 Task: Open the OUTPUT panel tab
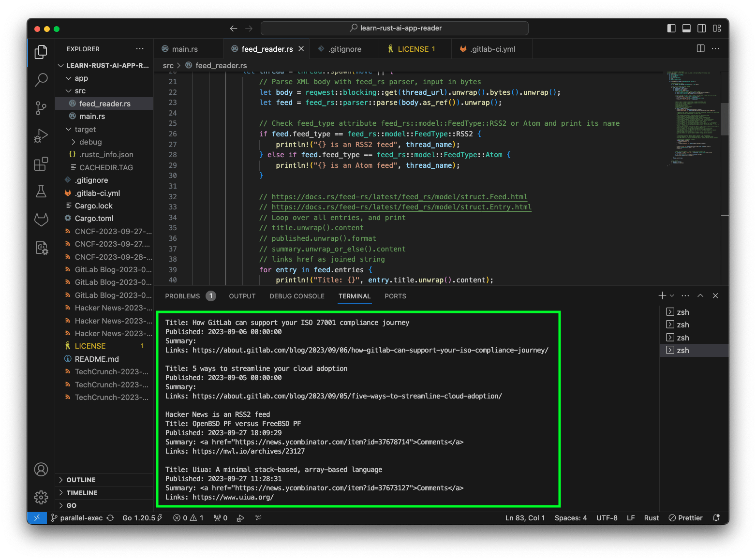click(242, 296)
